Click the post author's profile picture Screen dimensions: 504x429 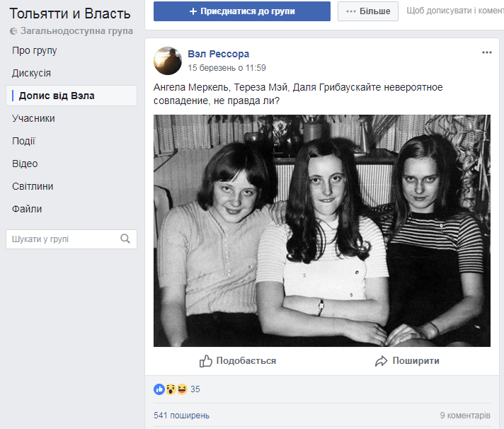tap(168, 61)
